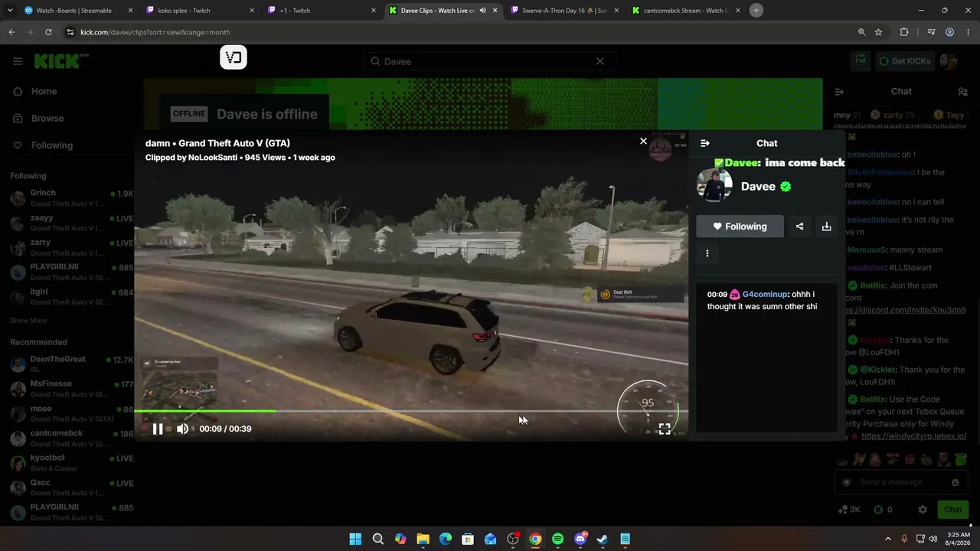980x551 pixels.
Task: Open the windycityrp tebex link in chat
Action: [914, 436]
